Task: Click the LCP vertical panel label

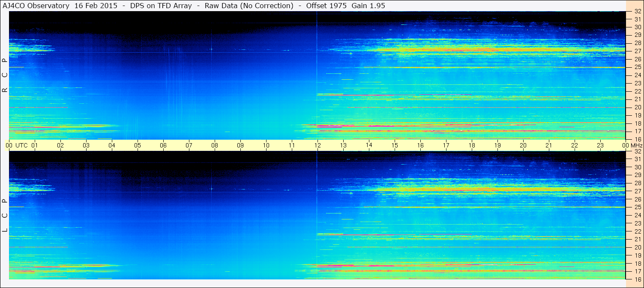Action: tap(5, 216)
